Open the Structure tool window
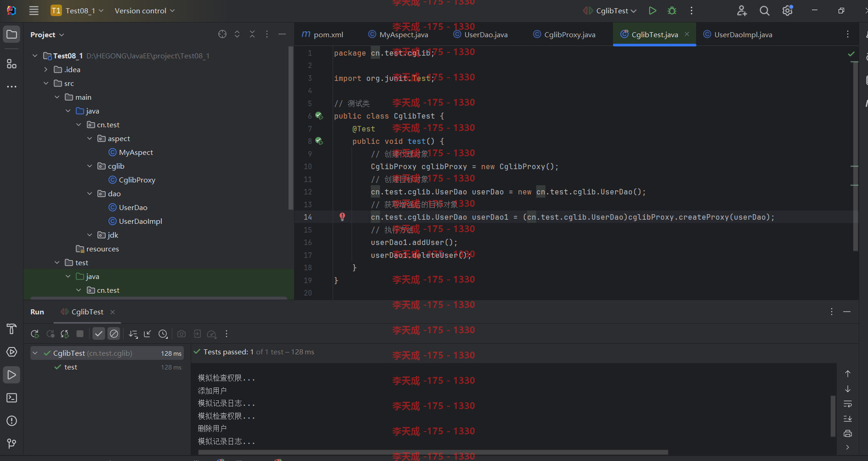Image resolution: width=868 pixels, height=461 pixels. 12,63
